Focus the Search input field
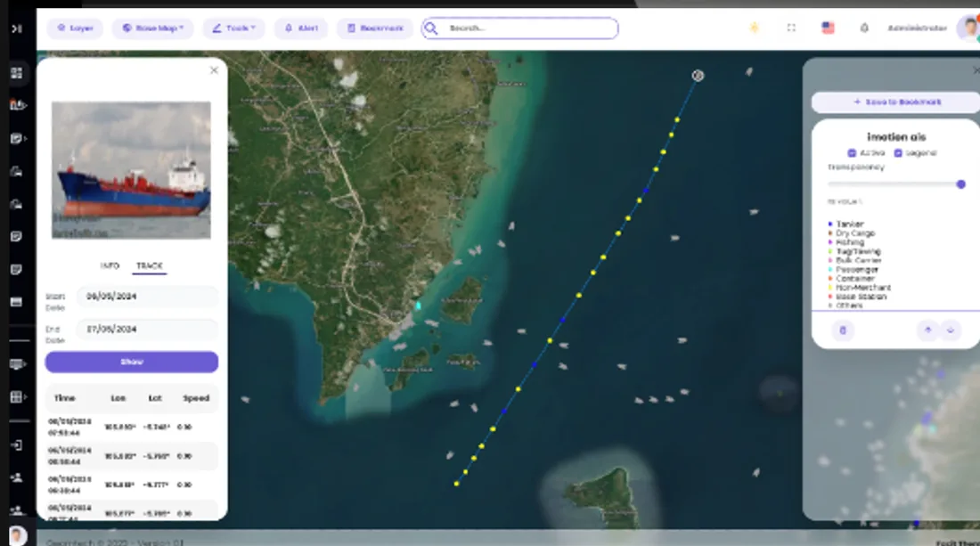 point(520,29)
